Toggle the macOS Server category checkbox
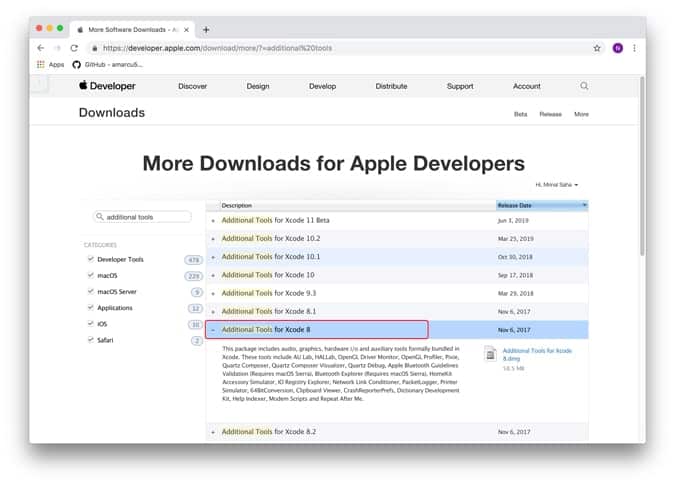The height and width of the screenshot is (485, 675). click(90, 291)
